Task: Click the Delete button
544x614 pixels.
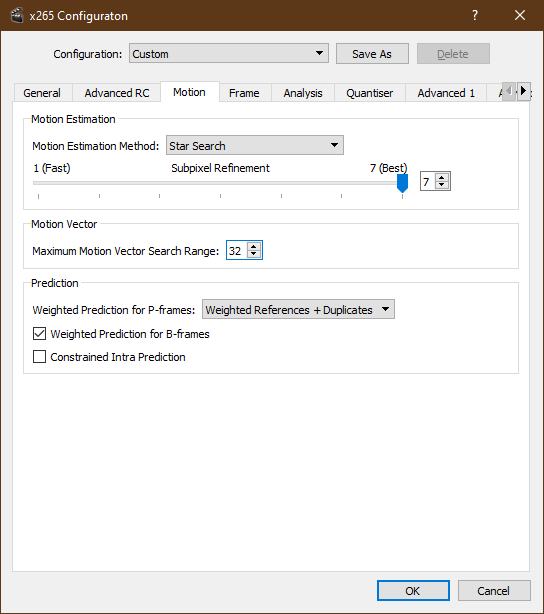Action: click(453, 54)
